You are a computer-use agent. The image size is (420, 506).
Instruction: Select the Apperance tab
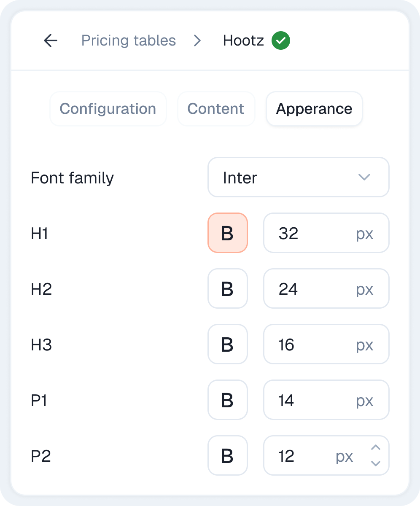314,109
